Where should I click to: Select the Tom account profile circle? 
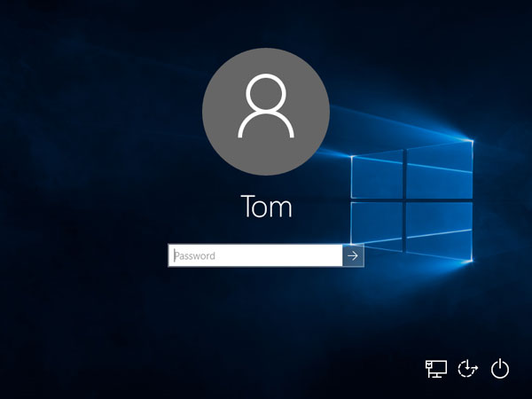[266, 112]
